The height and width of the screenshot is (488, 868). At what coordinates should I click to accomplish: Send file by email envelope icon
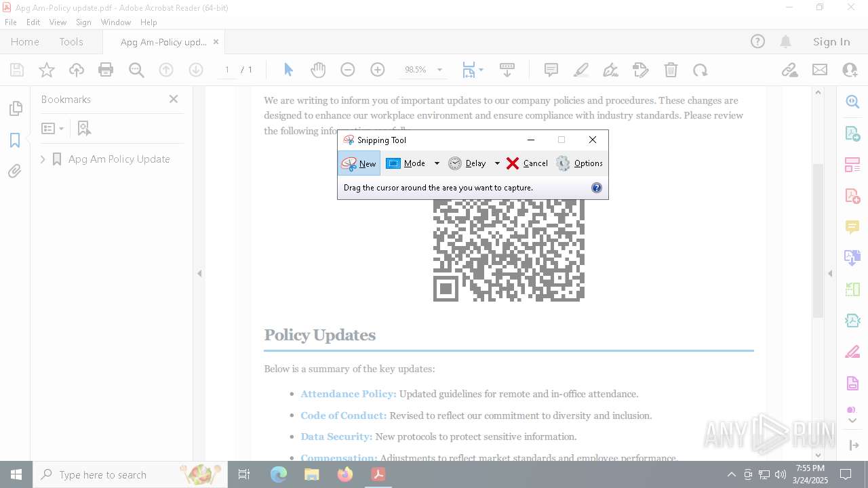tap(820, 70)
